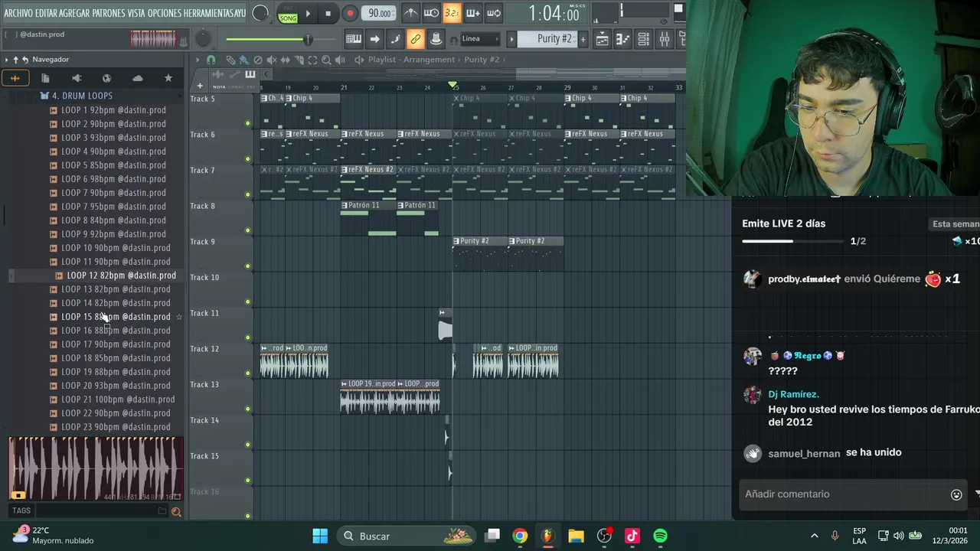980x551 pixels.
Task: Mute Track 12 with its green dot
Action: click(x=247, y=373)
